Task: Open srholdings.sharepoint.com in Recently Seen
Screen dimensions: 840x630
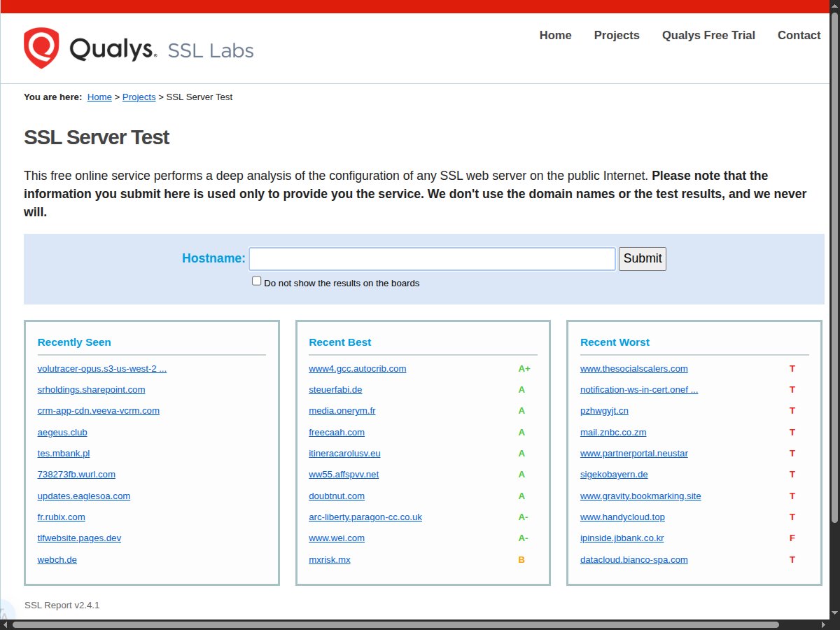Action: click(x=91, y=390)
